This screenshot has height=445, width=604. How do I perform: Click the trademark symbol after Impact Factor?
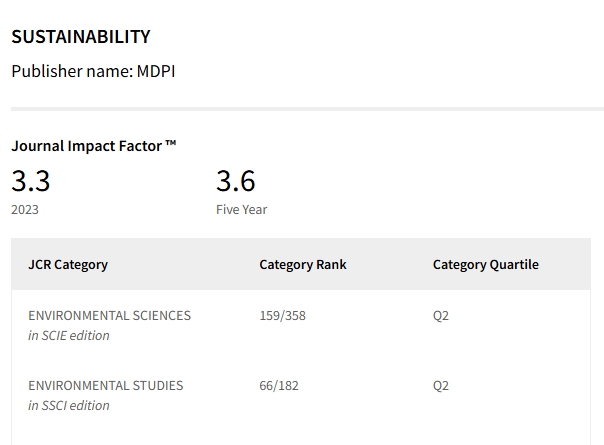coord(171,145)
